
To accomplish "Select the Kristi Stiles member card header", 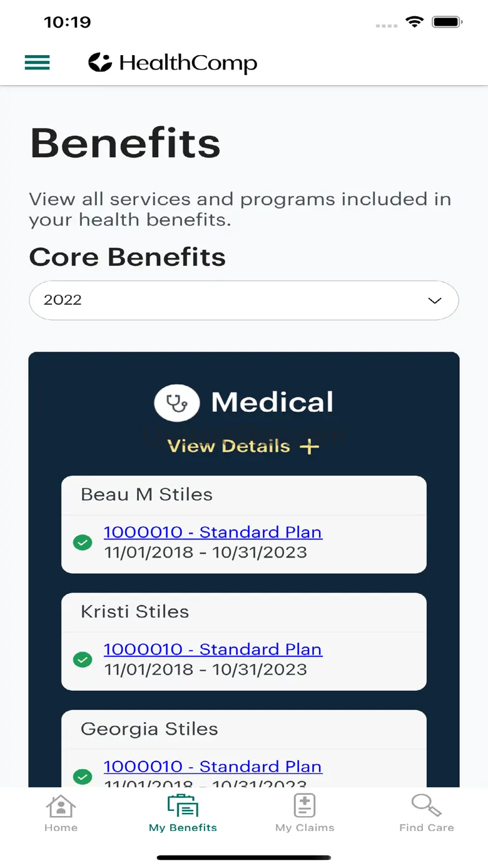I will [x=244, y=611].
